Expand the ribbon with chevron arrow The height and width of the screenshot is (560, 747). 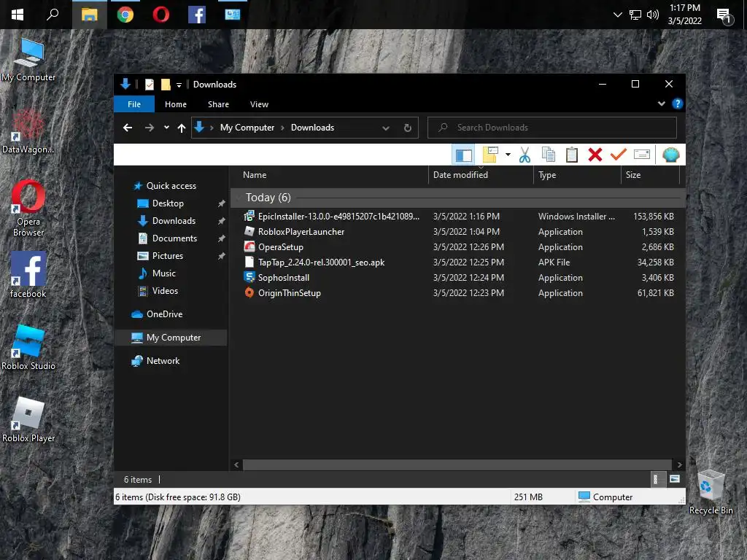point(661,104)
